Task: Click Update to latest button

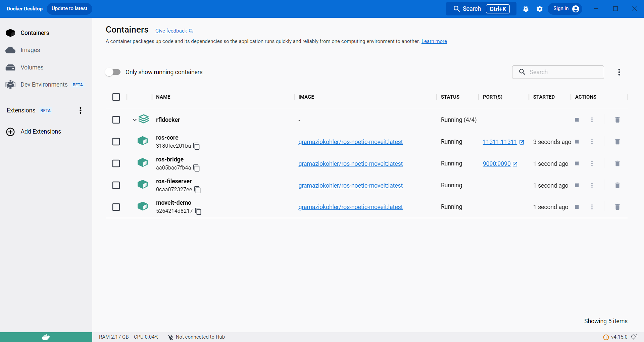Action: click(69, 9)
